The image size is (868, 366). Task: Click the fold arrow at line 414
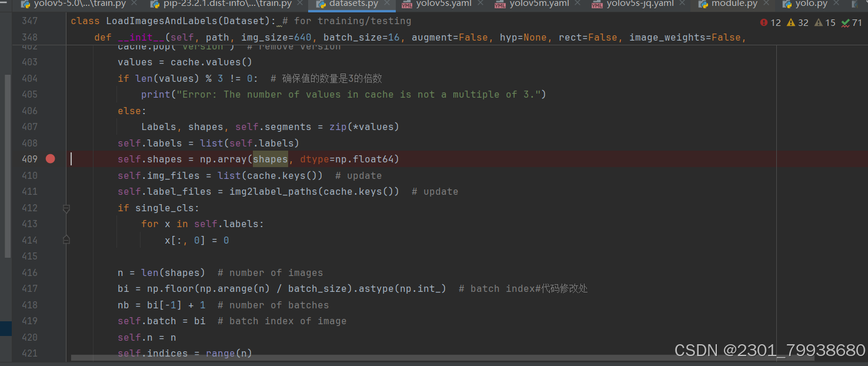[66, 239]
